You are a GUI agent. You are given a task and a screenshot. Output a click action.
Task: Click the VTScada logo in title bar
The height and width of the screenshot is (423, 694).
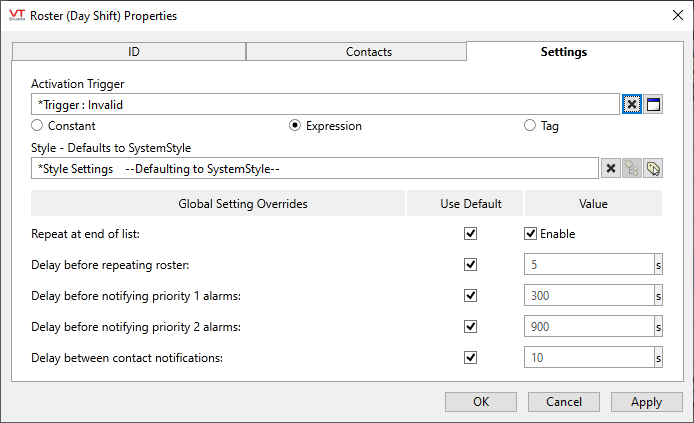(17, 17)
